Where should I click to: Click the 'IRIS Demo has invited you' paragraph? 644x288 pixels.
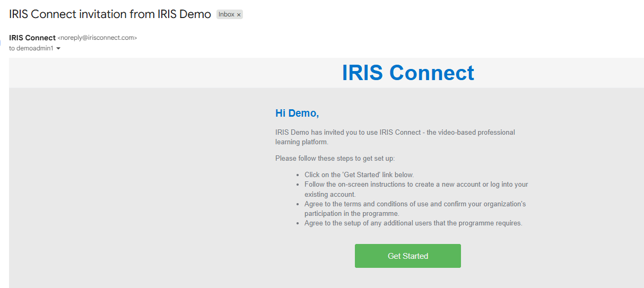click(395, 137)
